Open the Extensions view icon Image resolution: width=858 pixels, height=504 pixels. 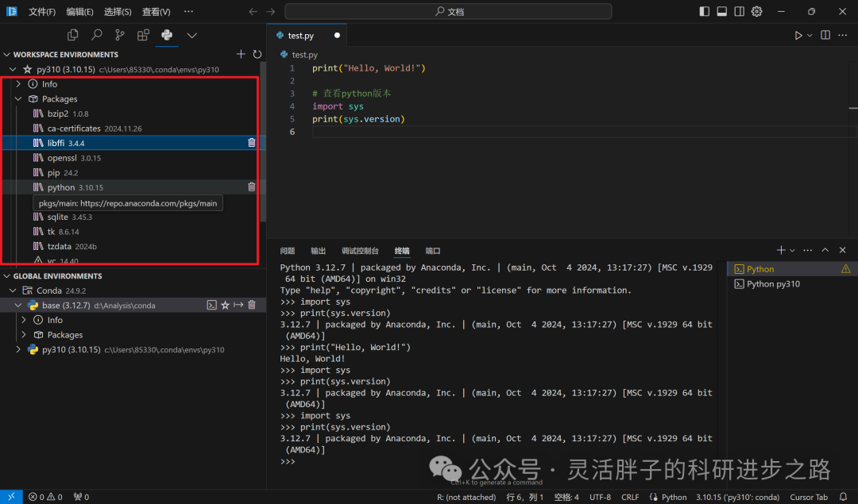pyautogui.click(x=143, y=35)
